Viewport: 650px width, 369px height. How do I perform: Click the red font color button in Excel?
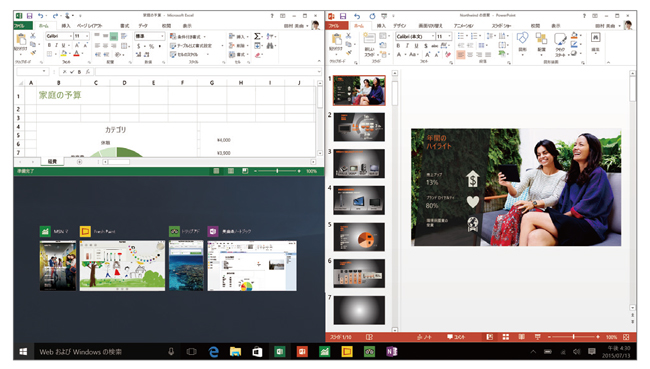coord(76,54)
